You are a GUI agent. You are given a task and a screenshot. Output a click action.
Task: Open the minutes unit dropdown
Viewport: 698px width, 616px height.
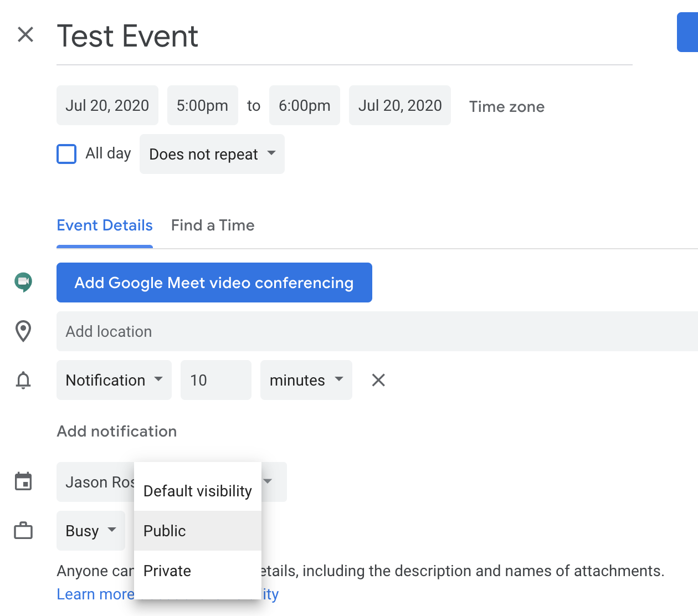coord(306,380)
